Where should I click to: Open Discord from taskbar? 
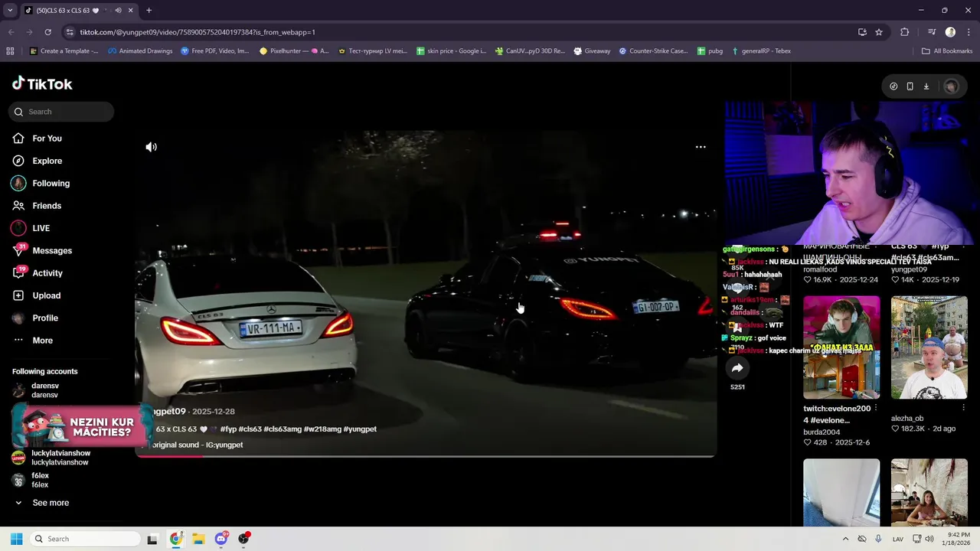221,539
